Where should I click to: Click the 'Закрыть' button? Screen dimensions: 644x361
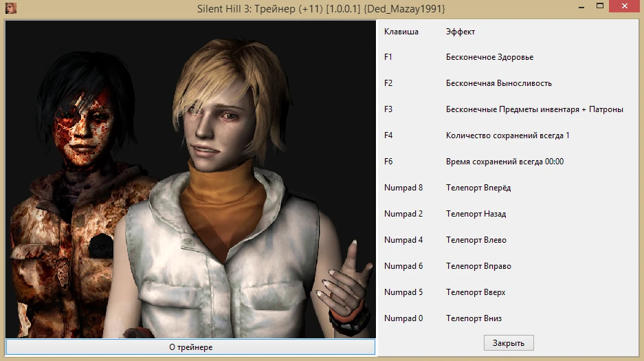click(x=509, y=343)
